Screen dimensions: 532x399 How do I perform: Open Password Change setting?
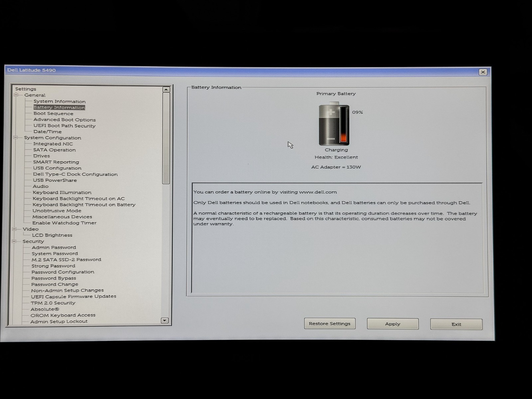tap(55, 284)
